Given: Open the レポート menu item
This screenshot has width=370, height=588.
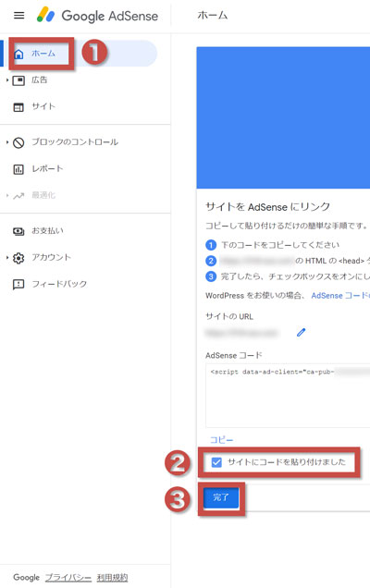Looking at the screenshot, I should pos(47,169).
